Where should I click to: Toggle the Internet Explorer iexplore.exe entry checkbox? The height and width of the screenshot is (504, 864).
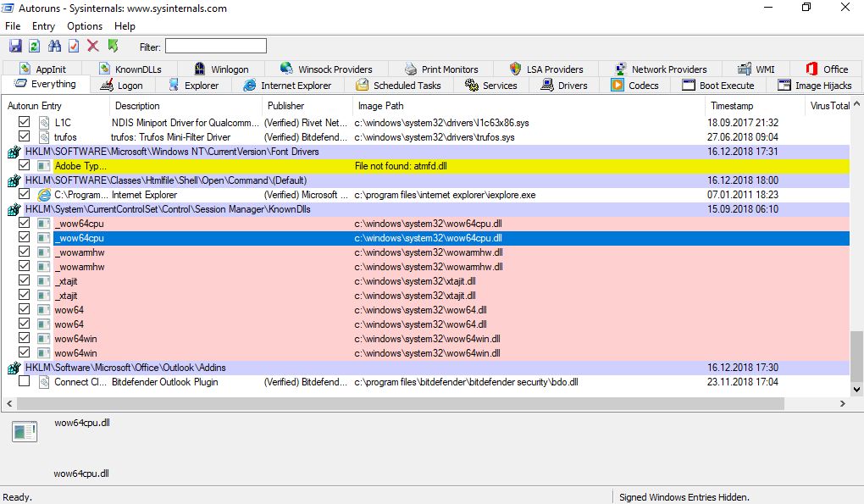click(25, 194)
